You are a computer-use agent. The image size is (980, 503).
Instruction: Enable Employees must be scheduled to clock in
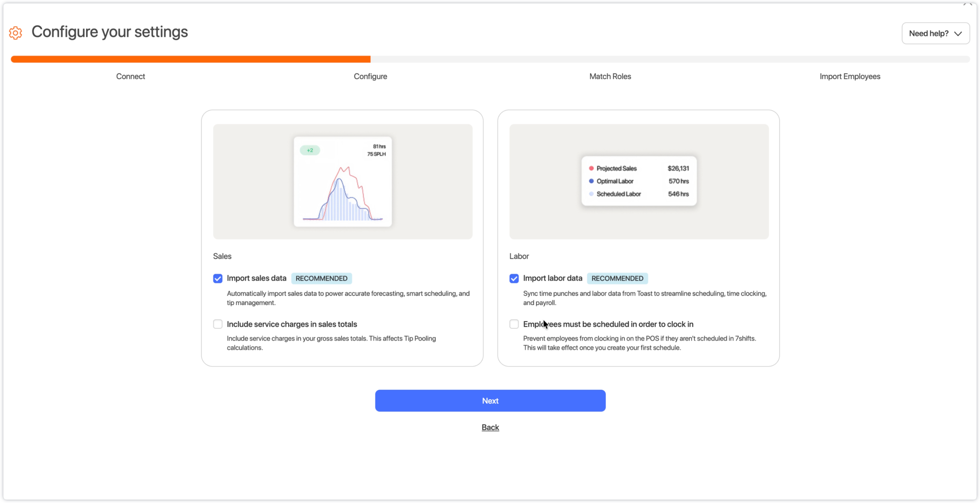(514, 324)
